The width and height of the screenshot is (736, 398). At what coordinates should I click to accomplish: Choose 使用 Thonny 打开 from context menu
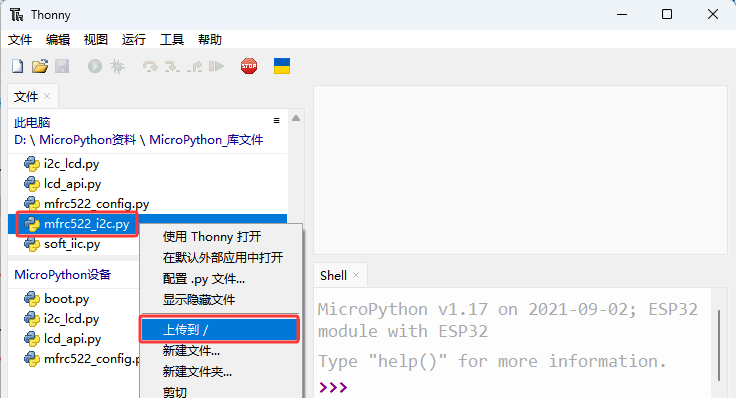221,237
